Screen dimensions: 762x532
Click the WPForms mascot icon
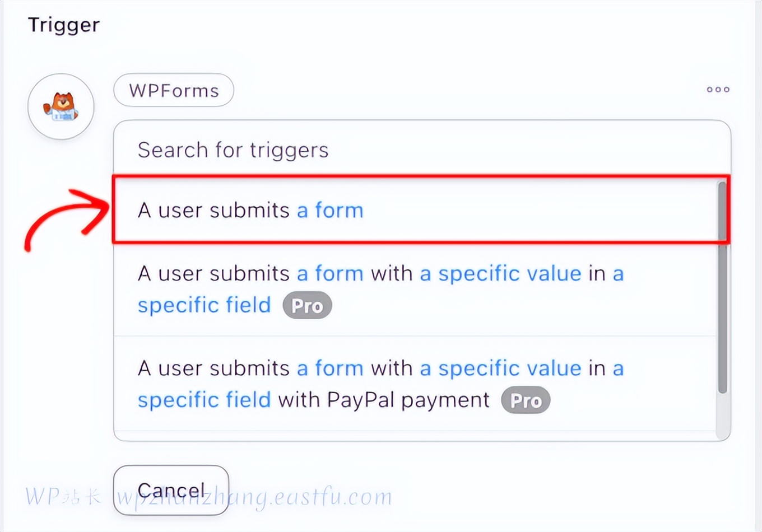pos(61,106)
